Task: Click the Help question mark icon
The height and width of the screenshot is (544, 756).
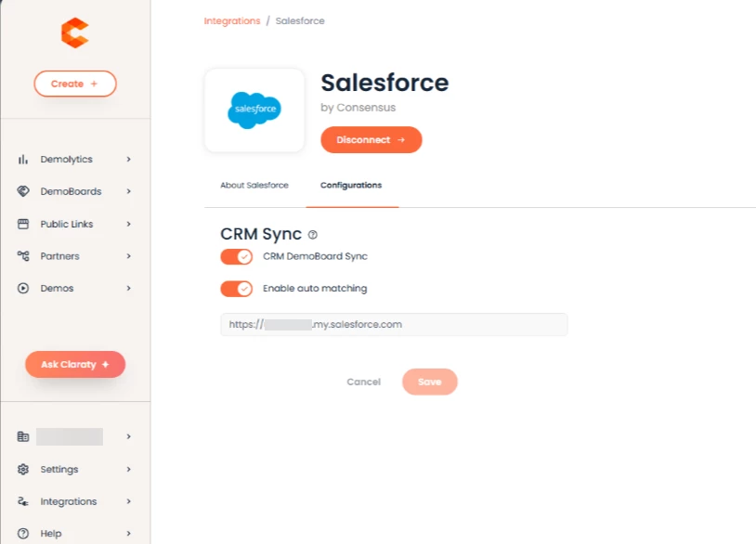Action: 23,534
